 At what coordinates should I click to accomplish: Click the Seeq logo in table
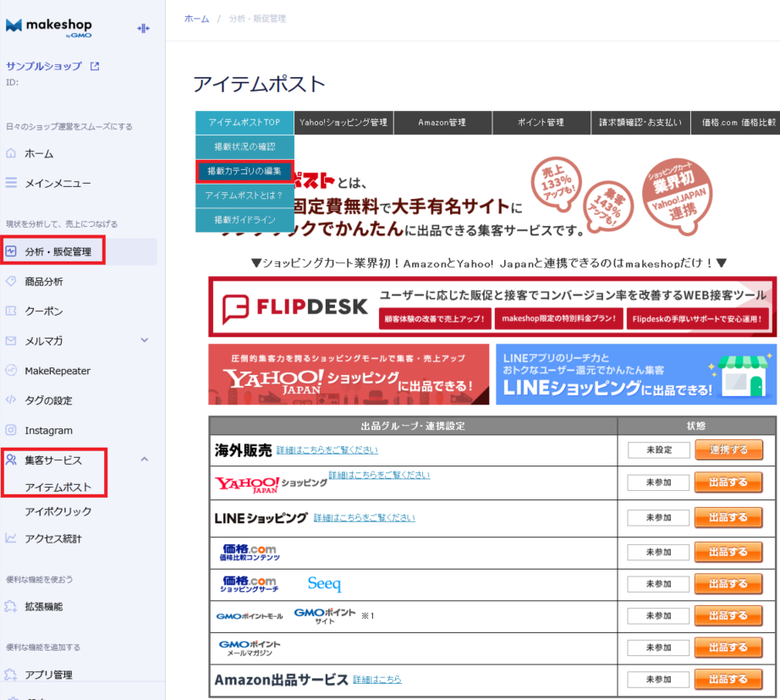click(x=324, y=583)
